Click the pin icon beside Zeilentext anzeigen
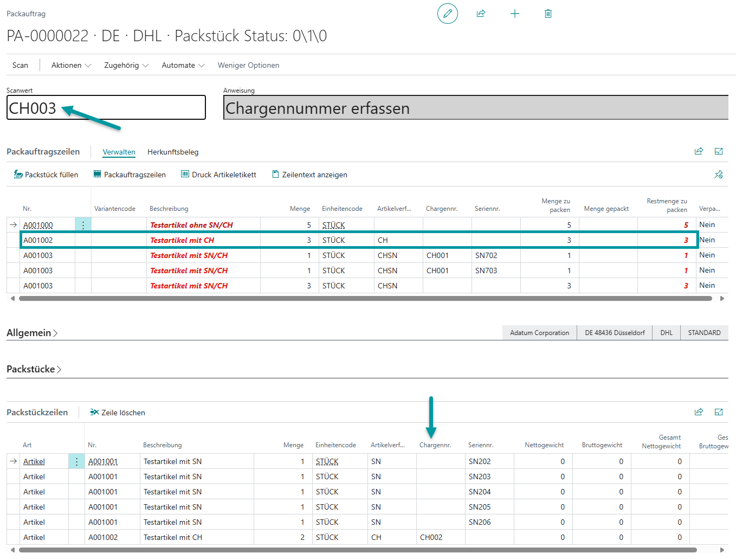Screen dimensions: 736x560 point(719,175)
